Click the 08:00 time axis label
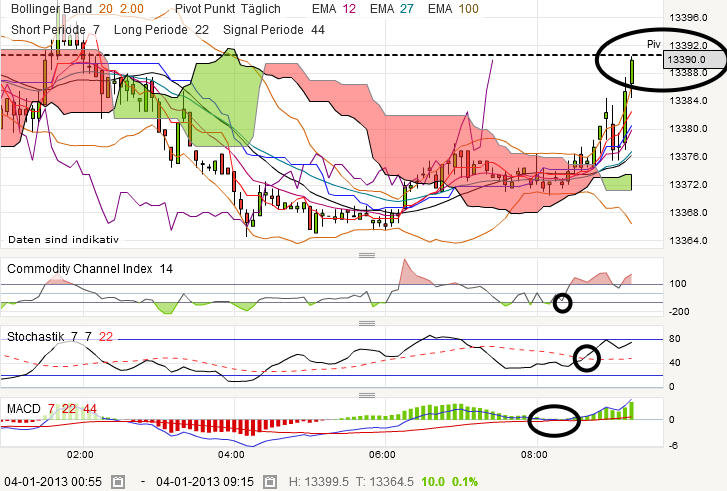This screenshot has width=727, height=491. coord(534,454)
